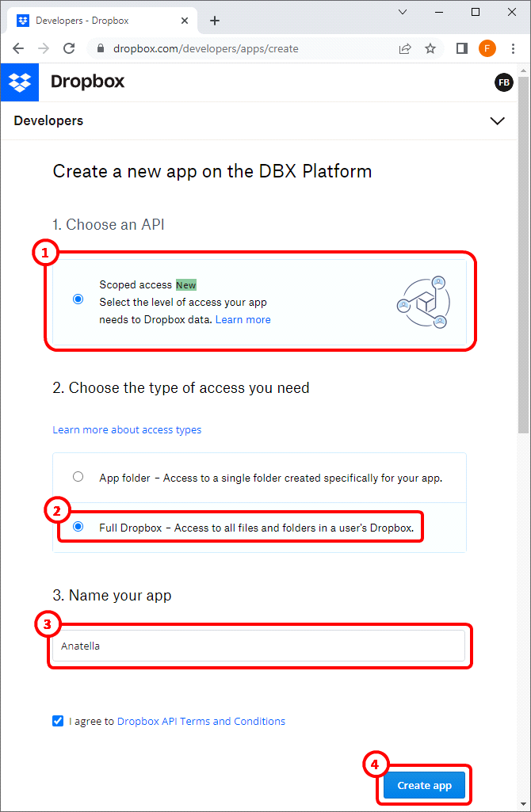The width and height of the screenshot is (531, 812).
Task: Click '2. Choose the type of access you need' heading
Action: pos(181,387)
